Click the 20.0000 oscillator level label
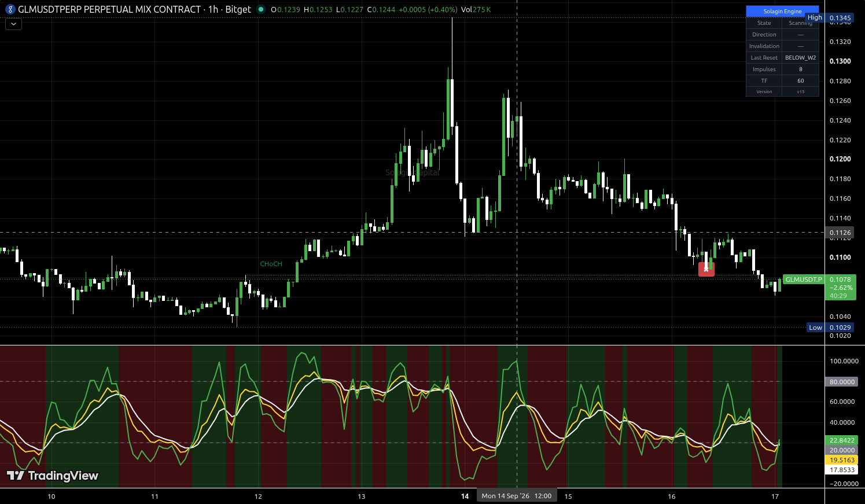 [x=842, y=450]
